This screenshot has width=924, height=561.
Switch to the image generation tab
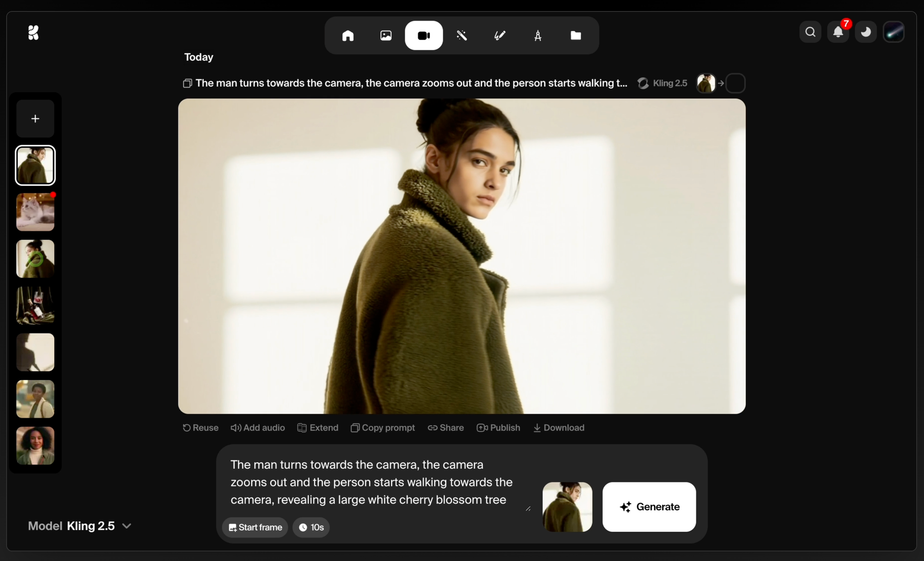386,36
